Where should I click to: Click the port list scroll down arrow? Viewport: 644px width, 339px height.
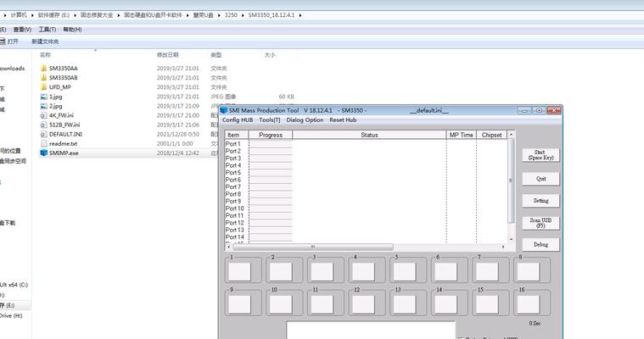coord(511,239)
